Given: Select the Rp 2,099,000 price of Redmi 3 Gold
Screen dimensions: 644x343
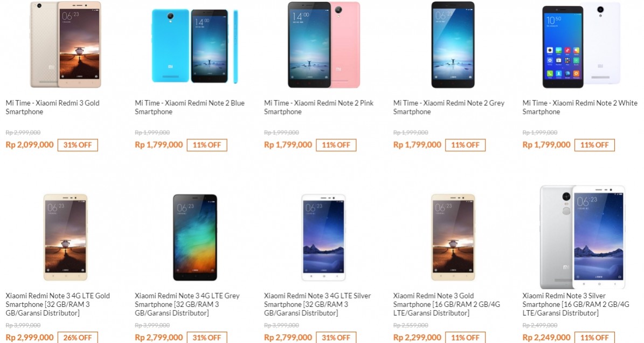Looking at the screenshot, I should [30, 145].
